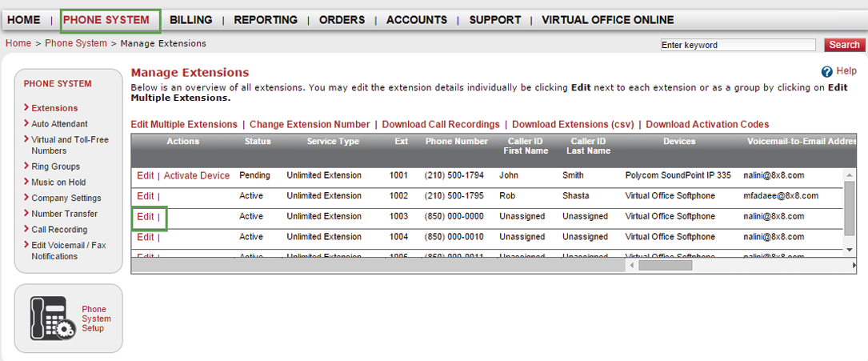Click the horizontal scrollbar thumb
Screen dimensions: 868x361
click(666, 266)
